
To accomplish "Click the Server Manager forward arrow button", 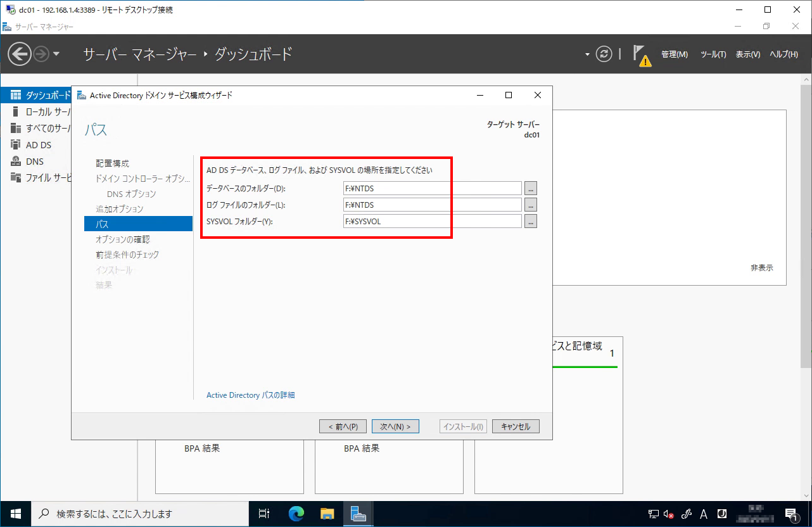I will (41, 54).
